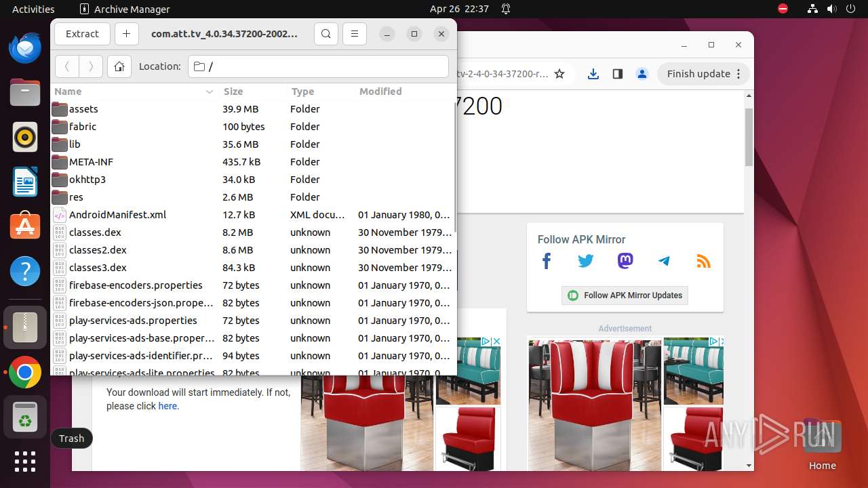The height and width of the screenshot is (488, 868).
Task: Open the Archive Manager hamburger menu
Action: pyautogui.click(x=355, y=34)
